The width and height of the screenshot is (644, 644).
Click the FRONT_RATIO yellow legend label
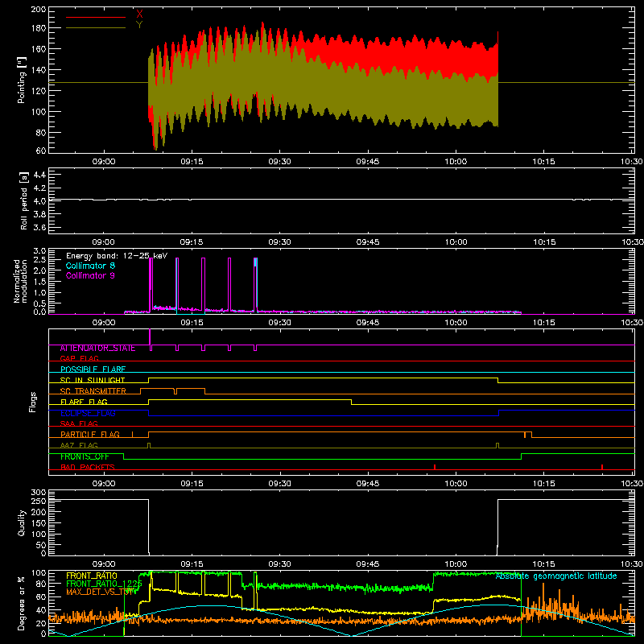[x=92, y=576]
